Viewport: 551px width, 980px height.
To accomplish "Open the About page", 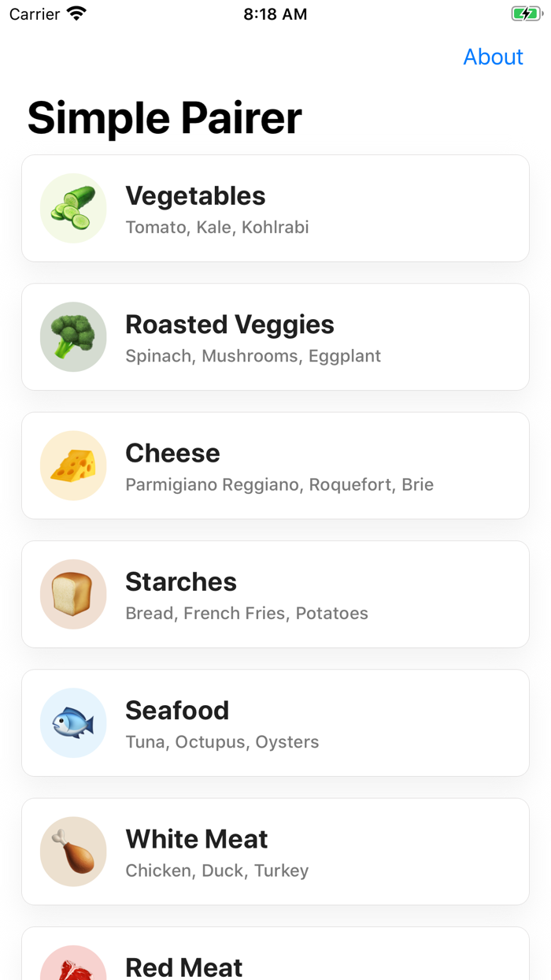I will (x=493, y=57).
